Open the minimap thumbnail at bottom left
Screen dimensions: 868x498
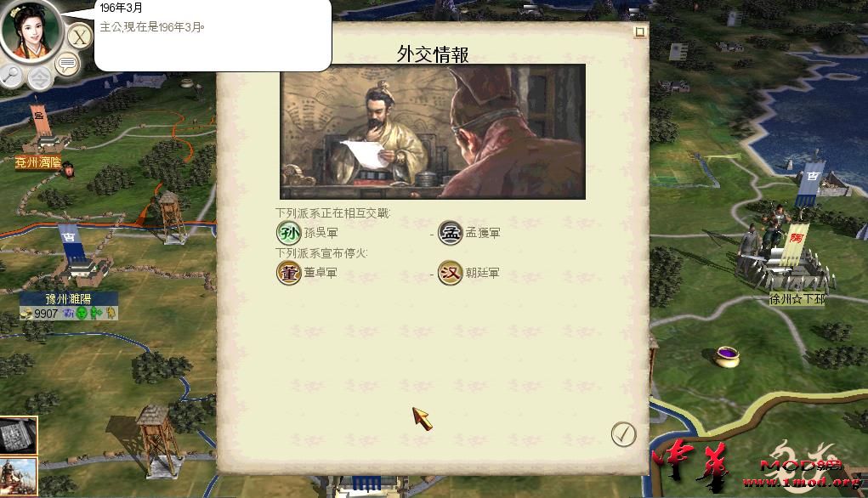click(18, 435)
